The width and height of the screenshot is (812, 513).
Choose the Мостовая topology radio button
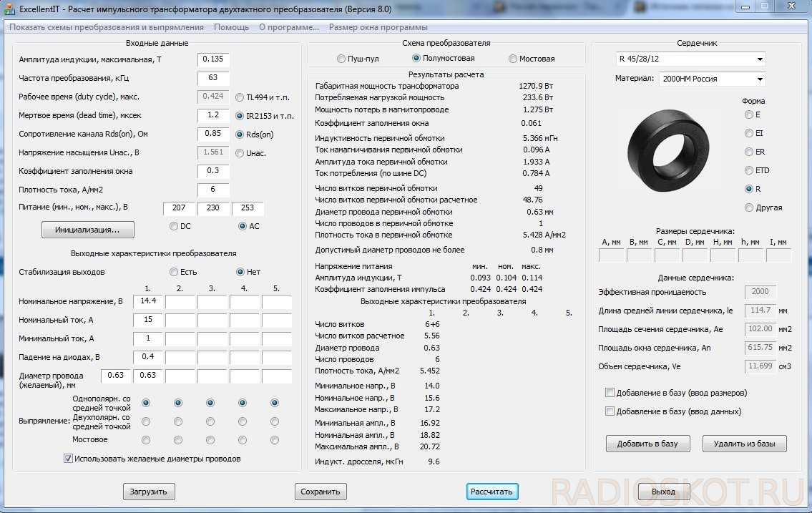[513, 59]
